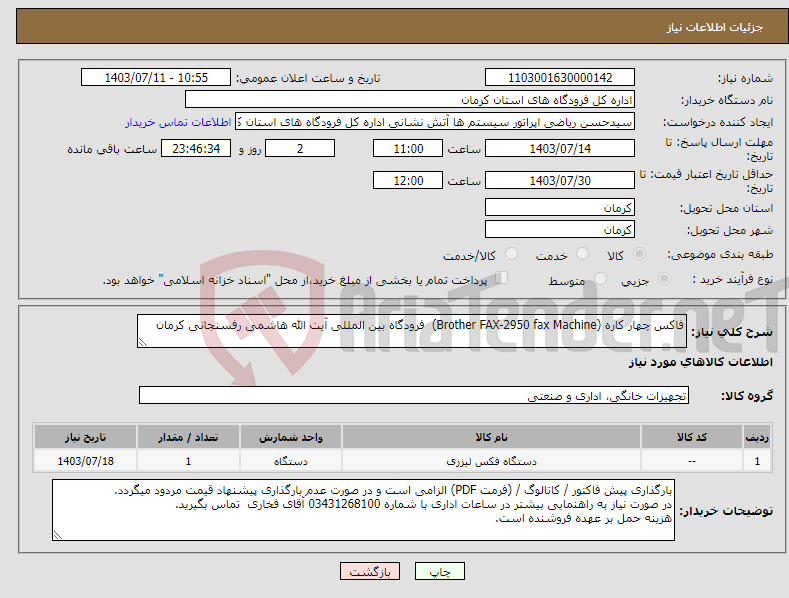Click the unit cell دستگاه
Screen dimensions: 789x598
point(291,461)
